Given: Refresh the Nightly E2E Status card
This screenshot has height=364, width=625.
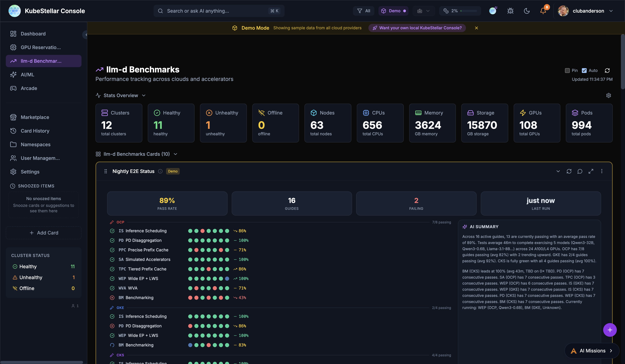Looking at the screenshot, I should 569,171.
